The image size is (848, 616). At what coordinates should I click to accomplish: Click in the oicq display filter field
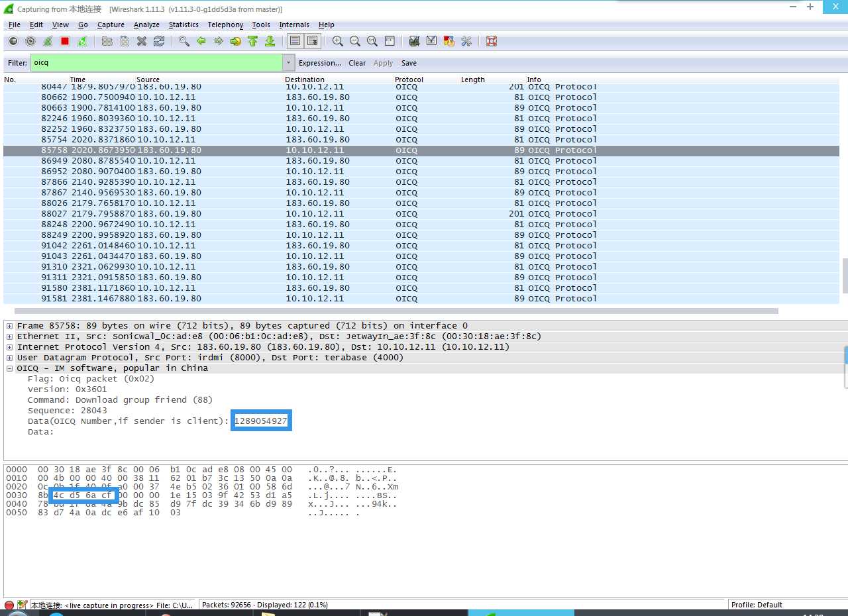(156, 63)
